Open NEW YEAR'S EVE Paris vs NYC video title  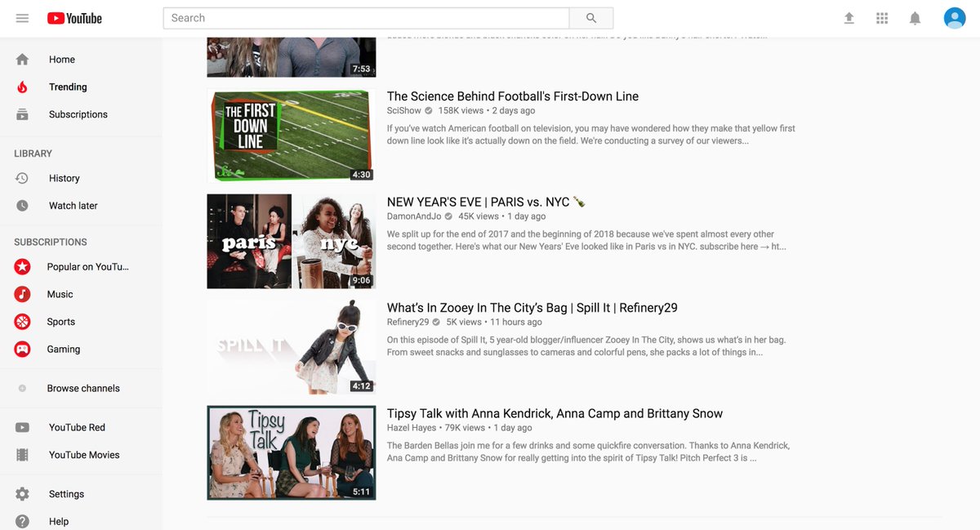486,202
